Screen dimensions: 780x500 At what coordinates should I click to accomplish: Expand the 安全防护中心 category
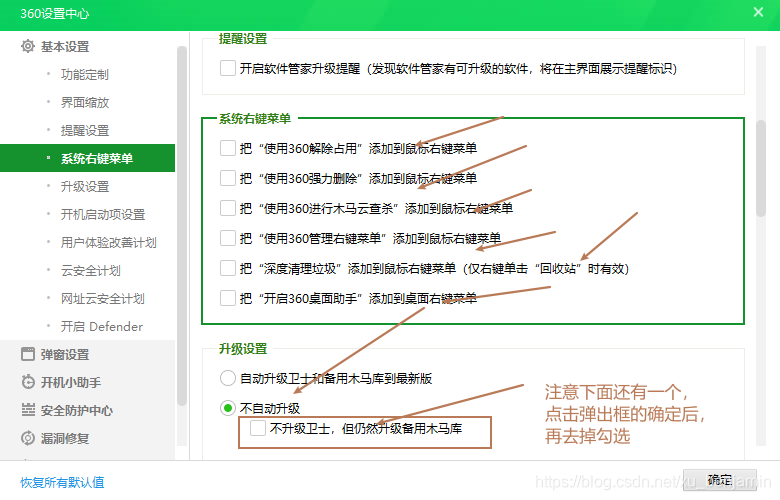pyautogui.click(x=77, y=410)
